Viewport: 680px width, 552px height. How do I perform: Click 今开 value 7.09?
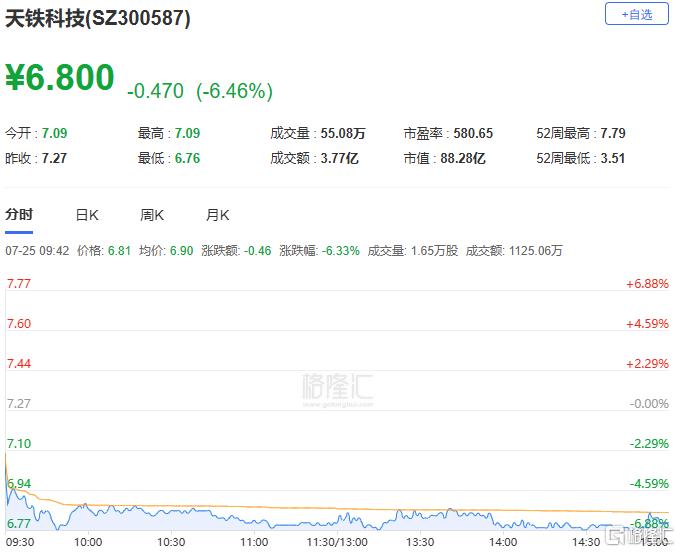point(55,133)
